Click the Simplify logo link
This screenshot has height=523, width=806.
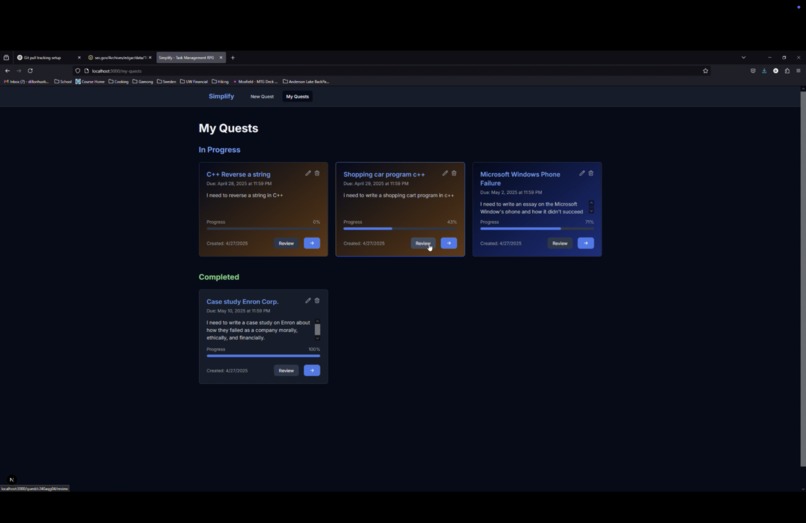pyautogui.click(x=222, y=96)
